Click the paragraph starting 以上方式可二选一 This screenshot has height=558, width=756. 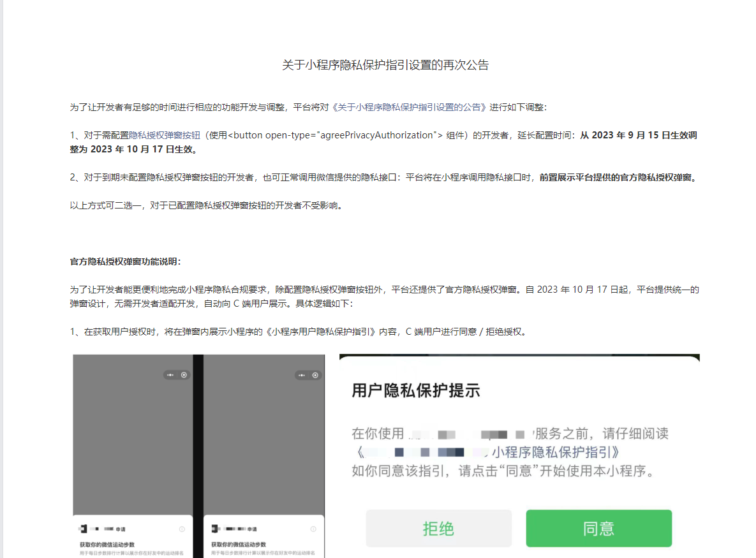pos(206,205)
